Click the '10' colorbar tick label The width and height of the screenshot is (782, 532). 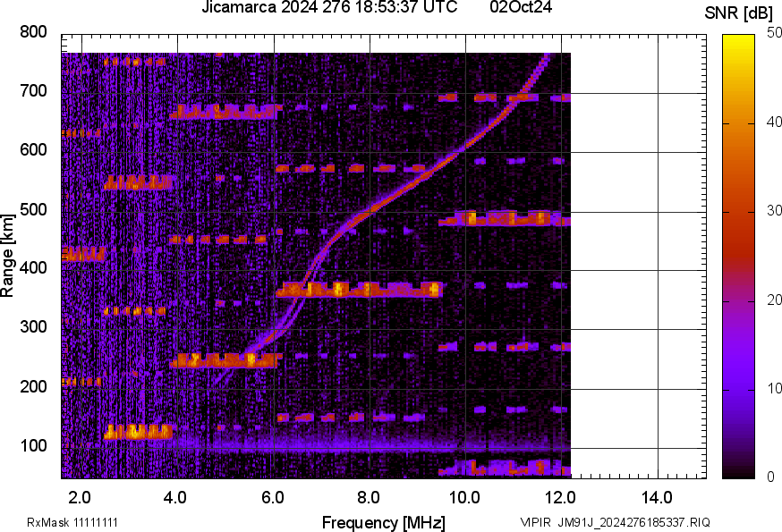[774, 388]
